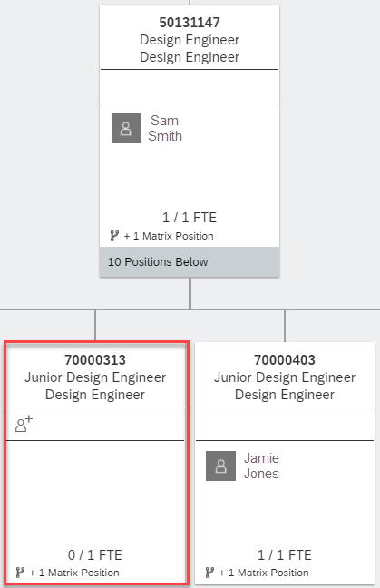This screenshot has height=588, width=380.
Task: Open Sam Smith's profile name link
Action: point(165,128)
